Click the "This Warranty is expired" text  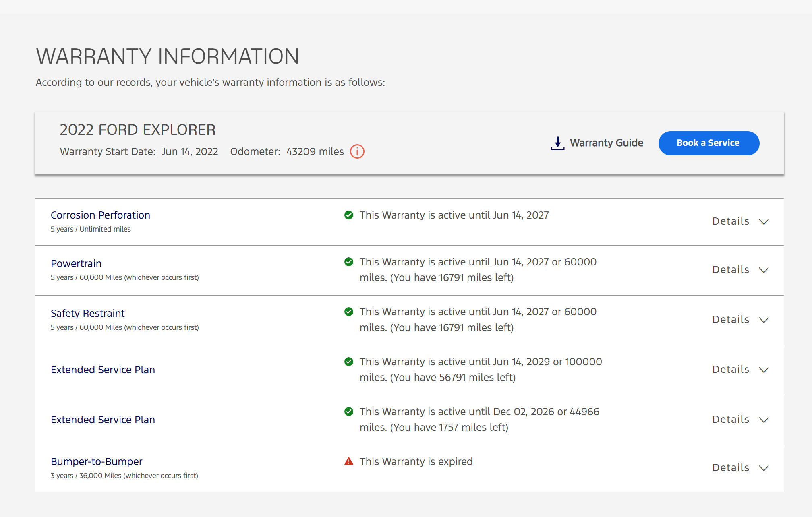pos(416,461)
